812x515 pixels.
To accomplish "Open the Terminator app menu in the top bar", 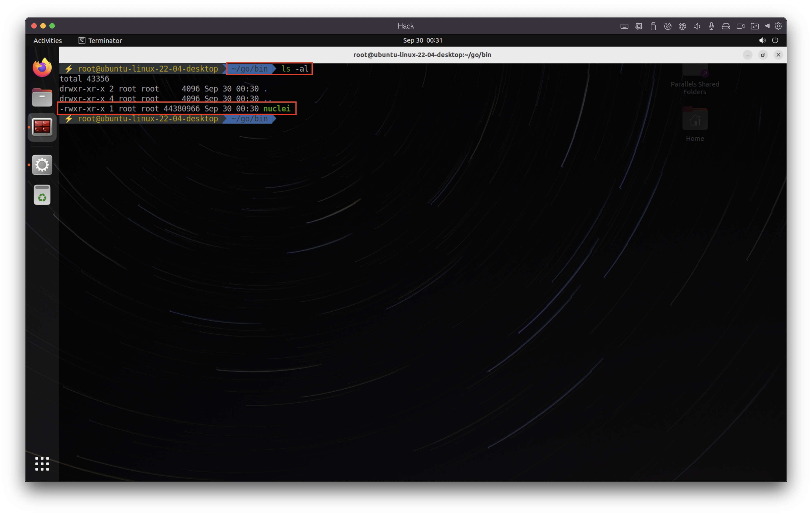I will [x=100, y=41].
